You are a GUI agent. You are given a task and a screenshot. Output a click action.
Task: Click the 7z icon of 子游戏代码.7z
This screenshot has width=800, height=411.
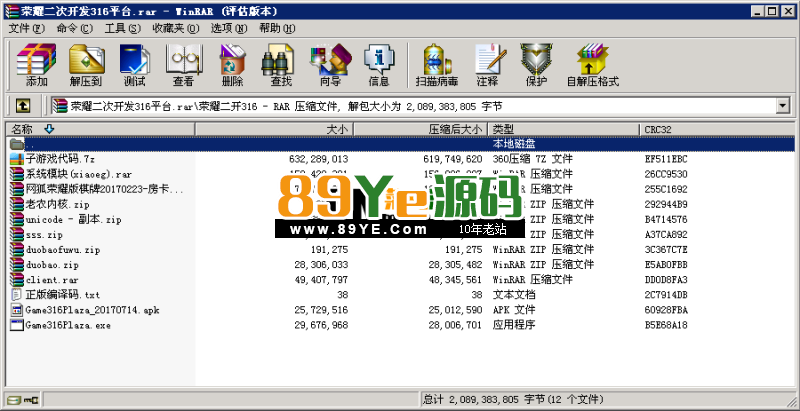(17, 159)
